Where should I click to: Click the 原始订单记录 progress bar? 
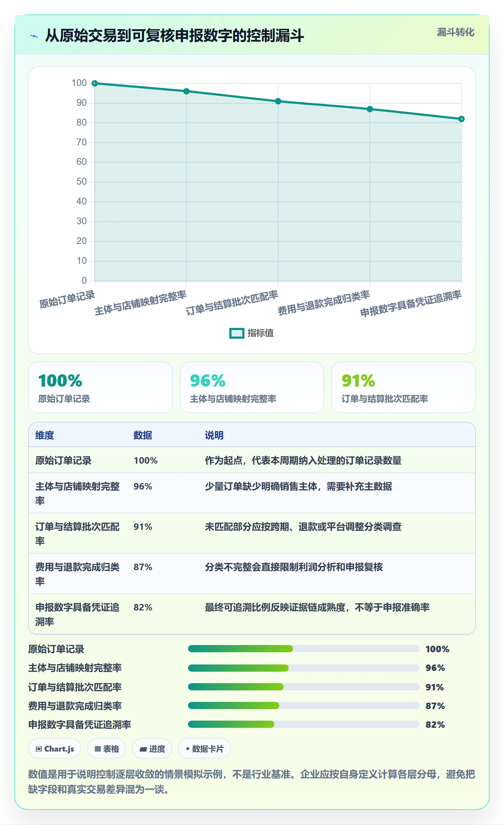pos(304,649)
